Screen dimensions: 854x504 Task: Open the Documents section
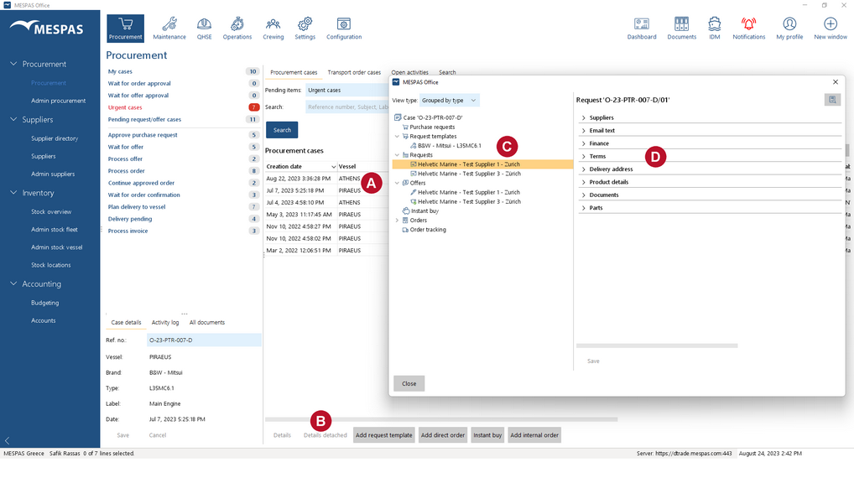point(681,29)
